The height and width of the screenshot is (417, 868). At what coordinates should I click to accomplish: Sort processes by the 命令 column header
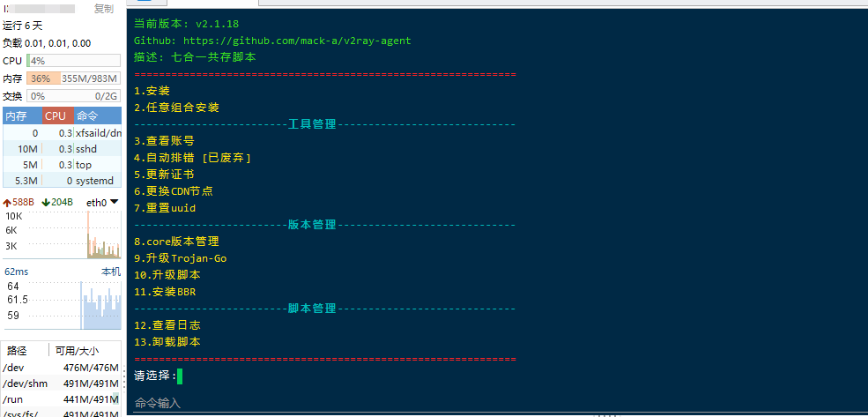(98, 115)
